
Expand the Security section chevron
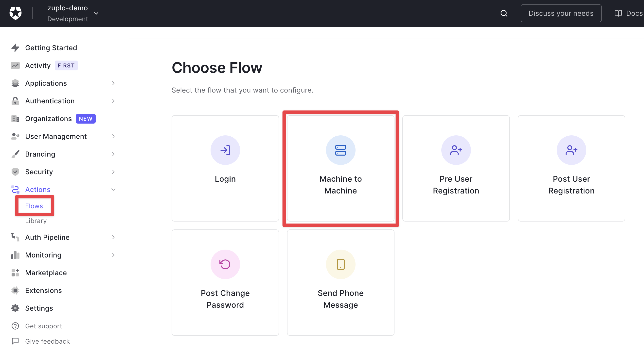(x=113, y=172)
